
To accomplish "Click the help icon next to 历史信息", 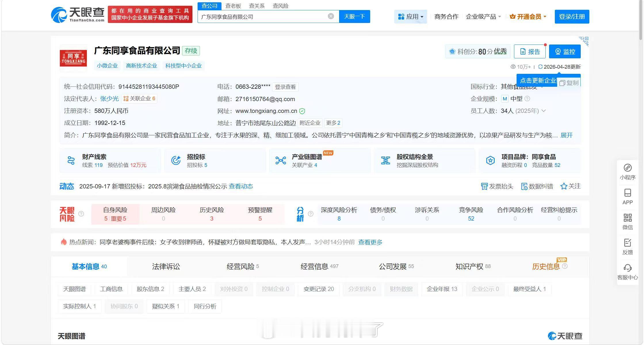I will [x=565, y=266].
